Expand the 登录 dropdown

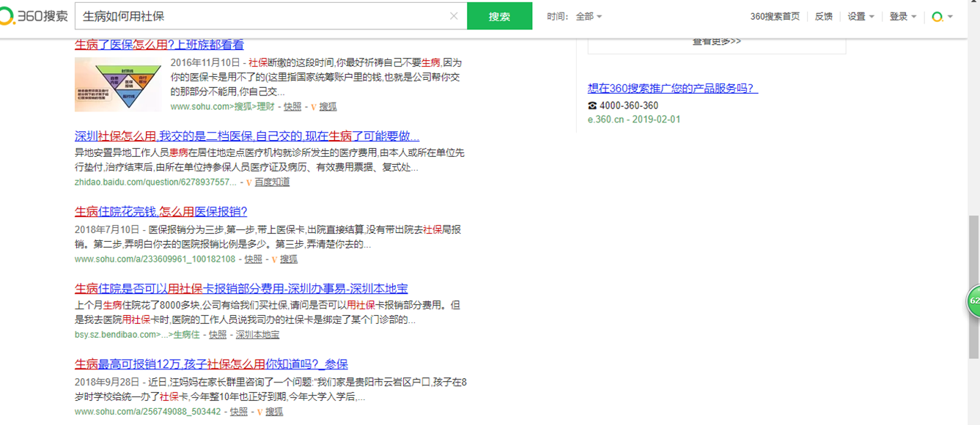(903, 16)
